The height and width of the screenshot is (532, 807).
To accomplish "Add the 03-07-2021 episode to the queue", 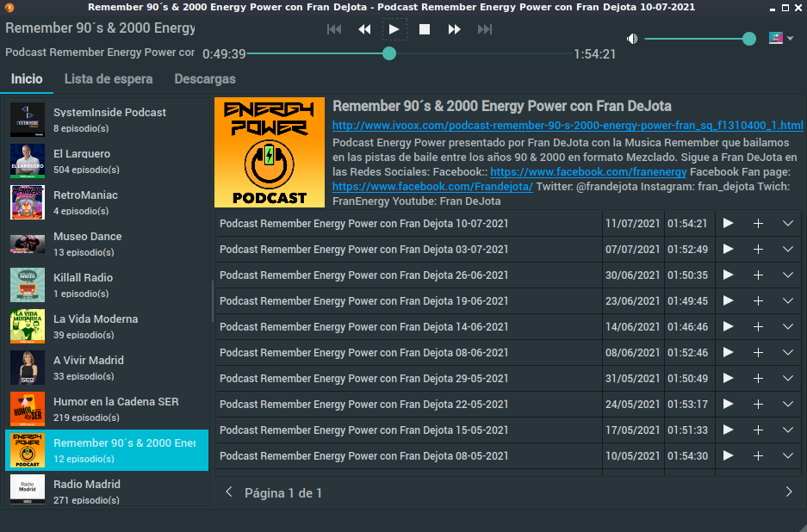I will [x=758, y=249].
